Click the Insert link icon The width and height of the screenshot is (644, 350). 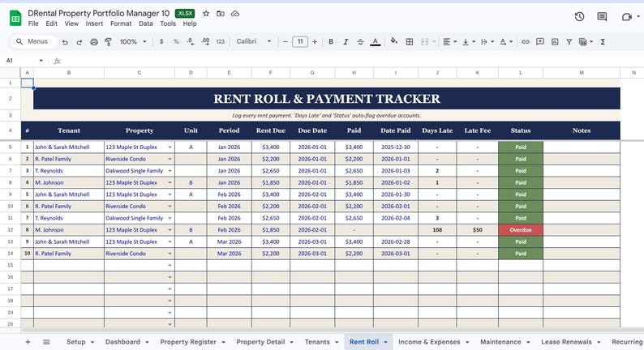[526, 42]
